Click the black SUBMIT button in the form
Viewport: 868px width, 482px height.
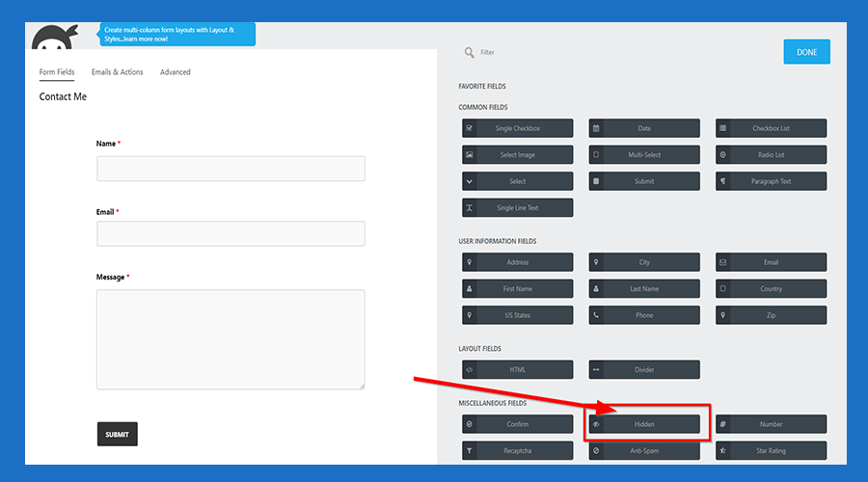[x=118, y=434]
